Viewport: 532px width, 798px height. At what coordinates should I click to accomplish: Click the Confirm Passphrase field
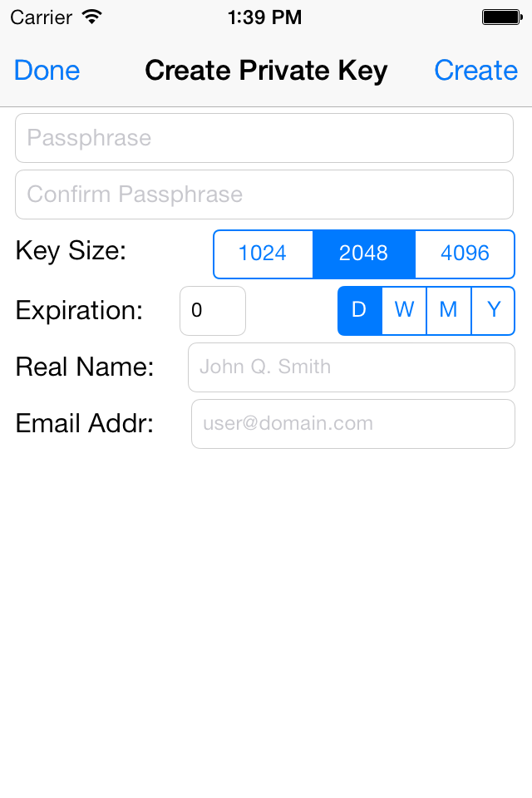click(x=264, y=195)
